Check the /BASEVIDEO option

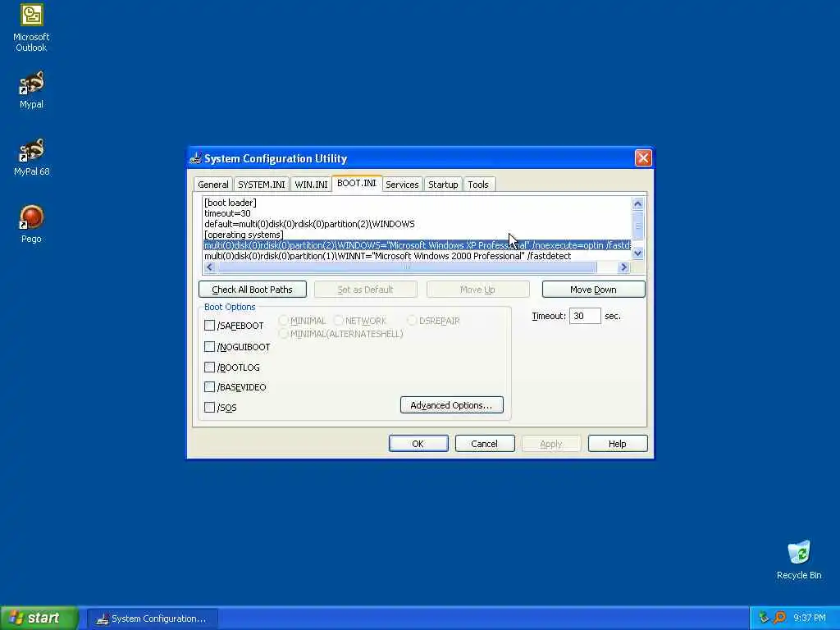click(209, 387)
